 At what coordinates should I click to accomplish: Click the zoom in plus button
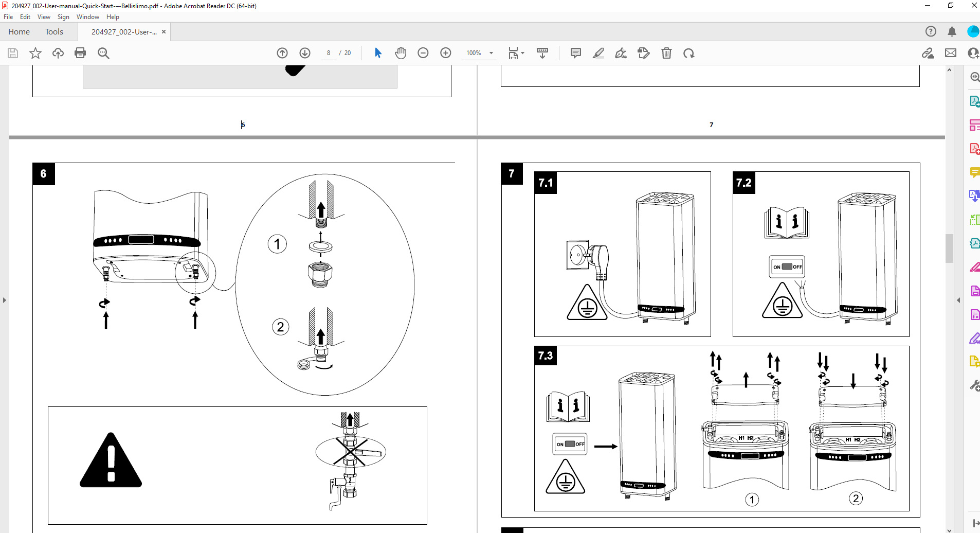coord(446,53)
